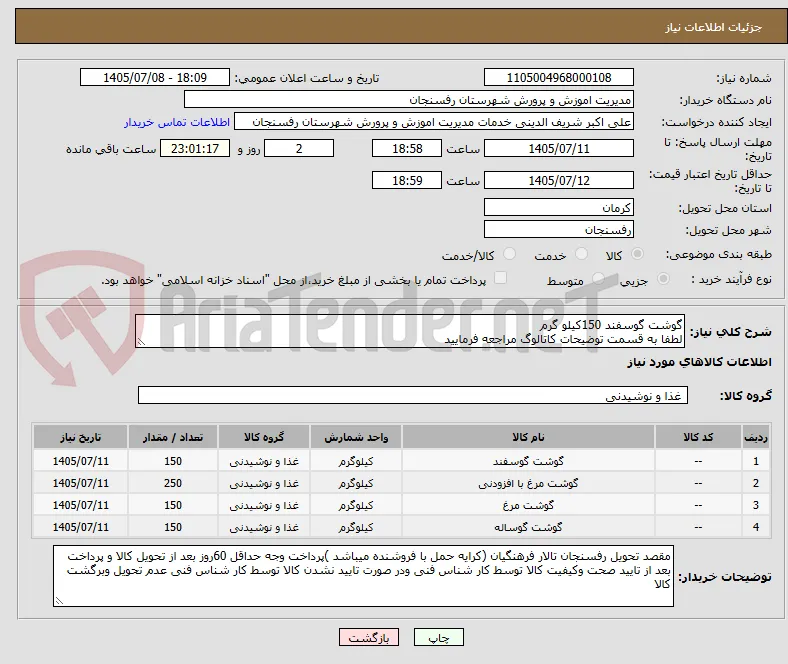
Task: Click the price validity date 1405/07/12 field
Action: point(559,180)
